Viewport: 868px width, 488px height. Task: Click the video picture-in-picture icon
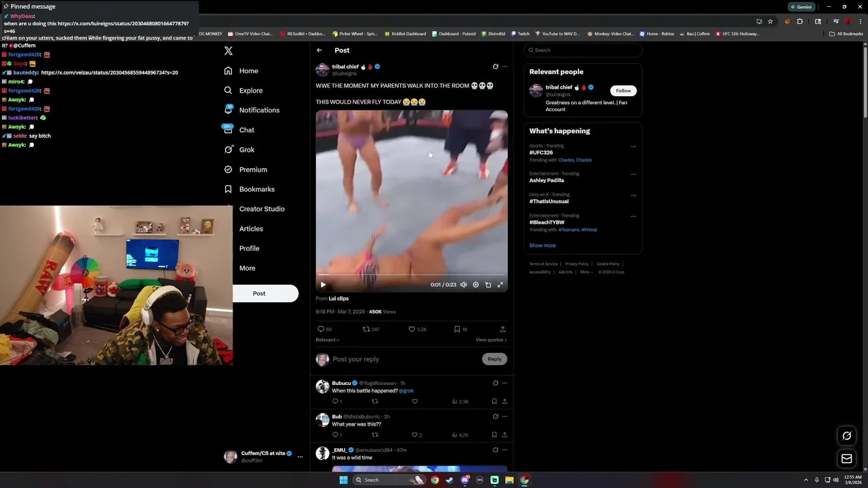(x=488, y=285)
